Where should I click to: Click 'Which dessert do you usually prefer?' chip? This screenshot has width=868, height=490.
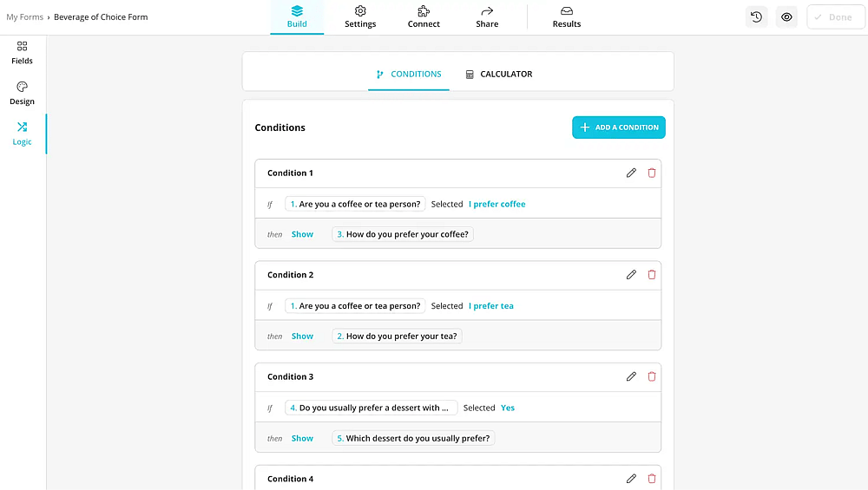[413, 438]
